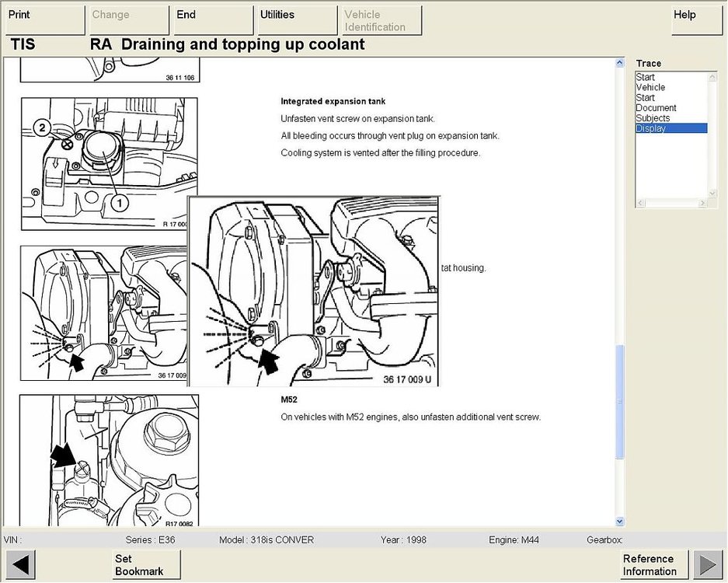The width and height of the screenshot is (728, 583).
Task: Select Display entry in Trace list
Action: pos(671,128)
